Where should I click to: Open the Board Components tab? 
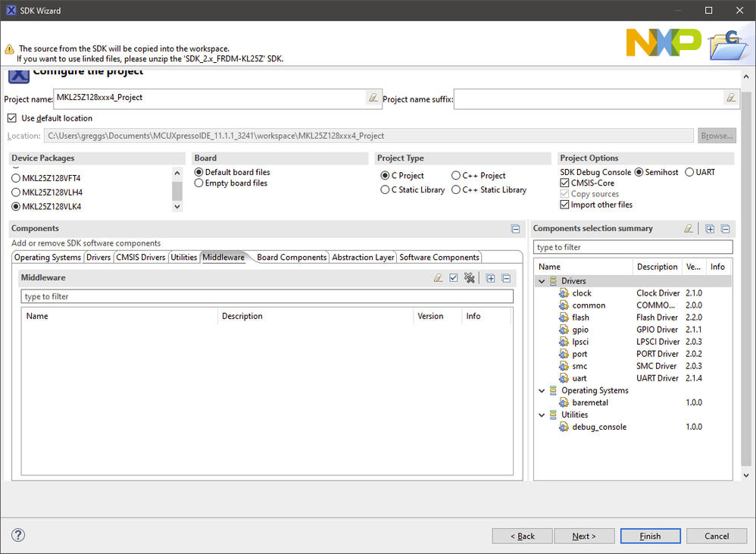click(292, 257)
